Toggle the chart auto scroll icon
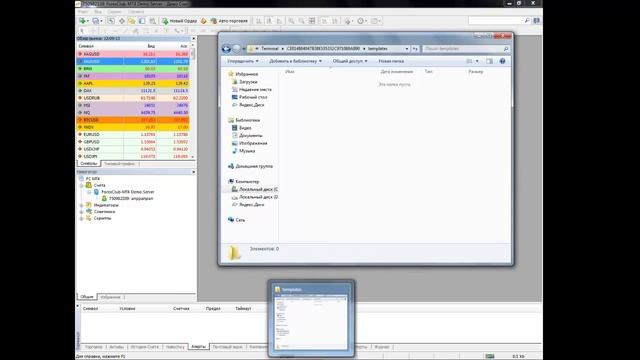 tap(324, 20)
